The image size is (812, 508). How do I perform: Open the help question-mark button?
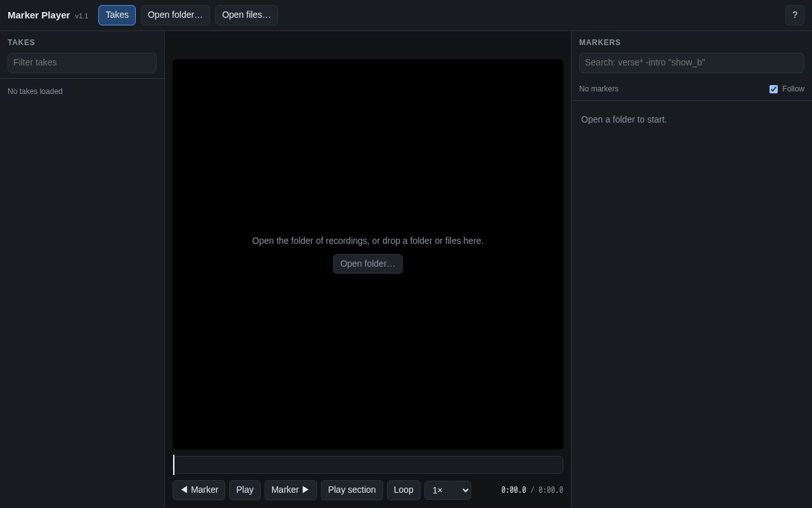tap(795, 15)
